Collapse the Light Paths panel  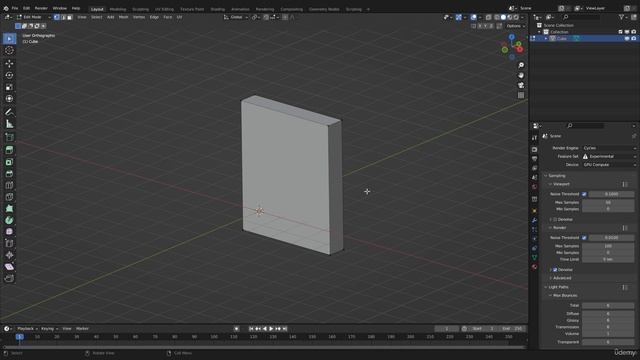coord(558,287)
